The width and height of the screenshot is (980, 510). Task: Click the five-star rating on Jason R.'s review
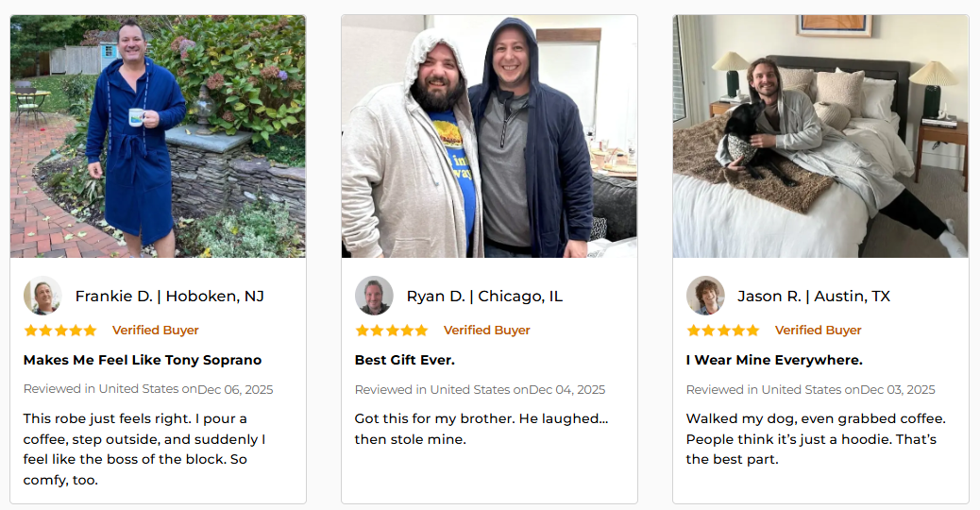723,331
